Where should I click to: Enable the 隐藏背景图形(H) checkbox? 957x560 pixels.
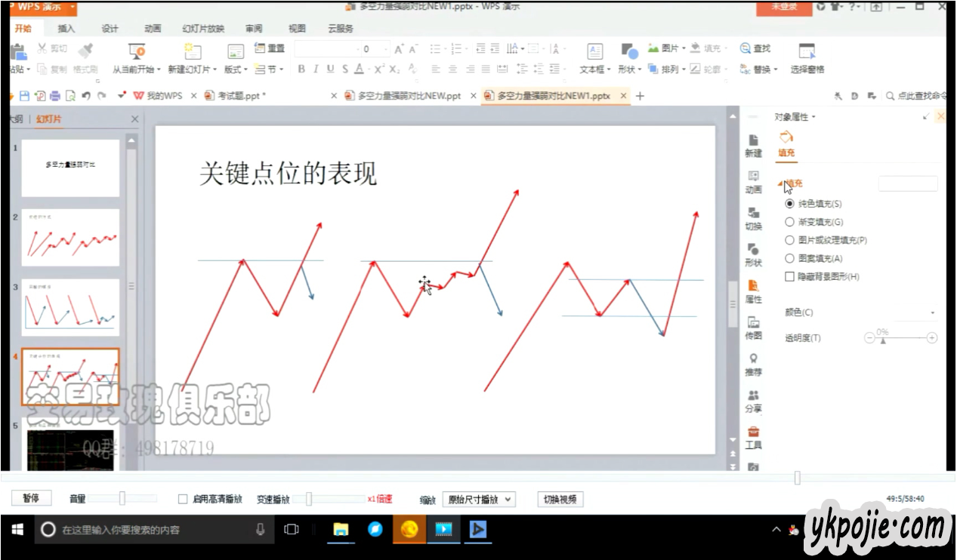pyautogui.click(x=790, y=277)
